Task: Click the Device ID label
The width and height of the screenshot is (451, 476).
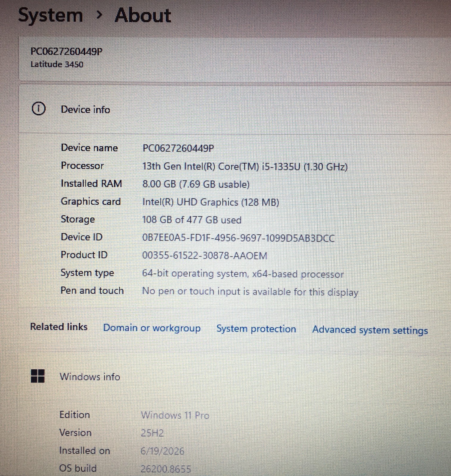Action: 82,237
